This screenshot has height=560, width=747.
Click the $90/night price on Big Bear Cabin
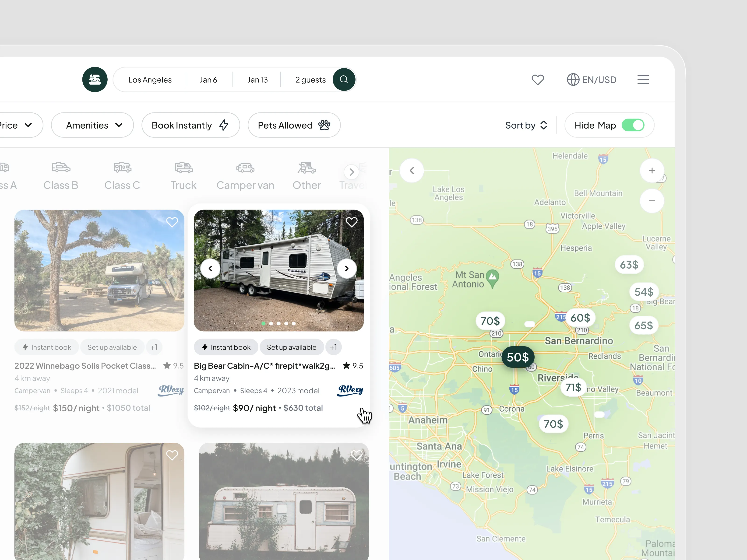click(255, 408)
